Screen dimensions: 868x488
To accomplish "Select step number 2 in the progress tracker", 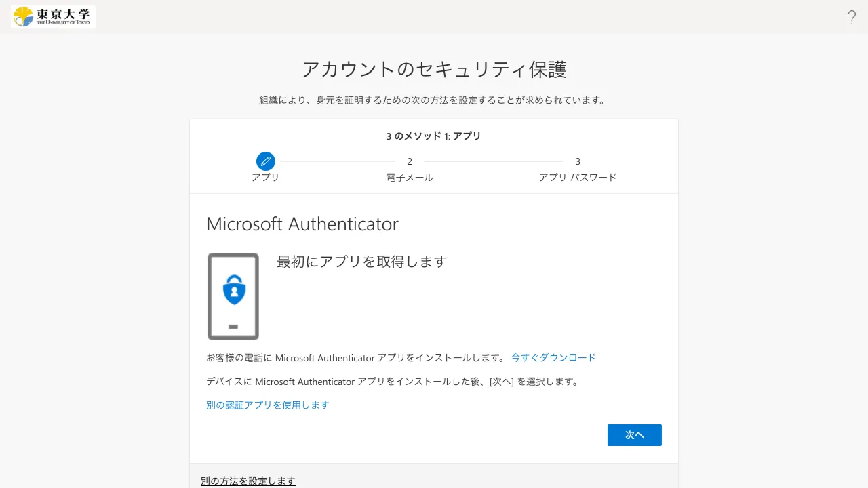I will 410,161.
